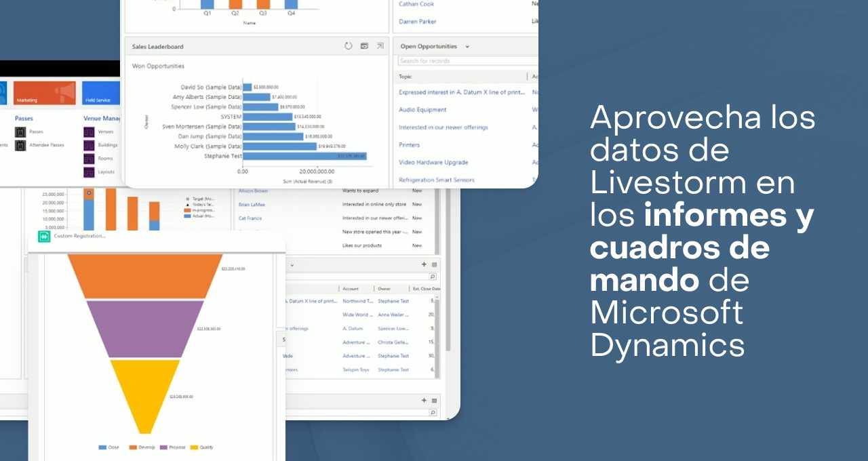The image size is (868, 461).
Task: Open the Expressed interest in A. Datum X opportunity
Action: [x=462, y=92]
